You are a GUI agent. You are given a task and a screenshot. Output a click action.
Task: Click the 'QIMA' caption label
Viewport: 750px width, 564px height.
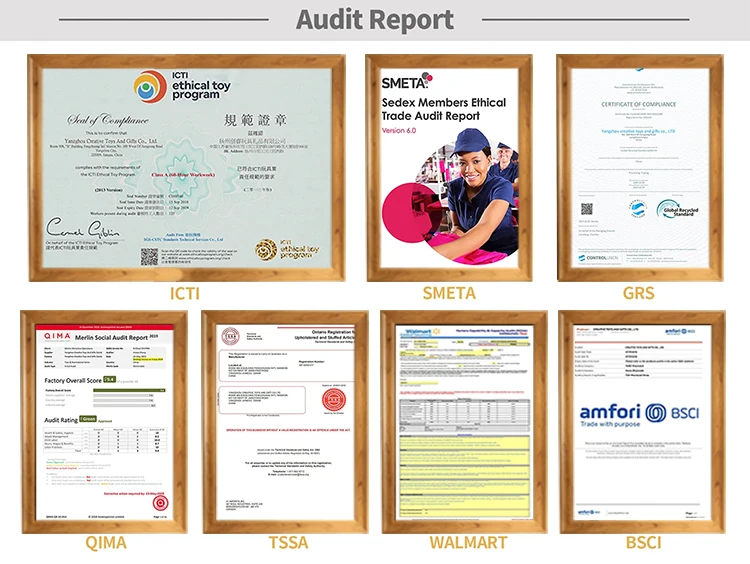106,543
